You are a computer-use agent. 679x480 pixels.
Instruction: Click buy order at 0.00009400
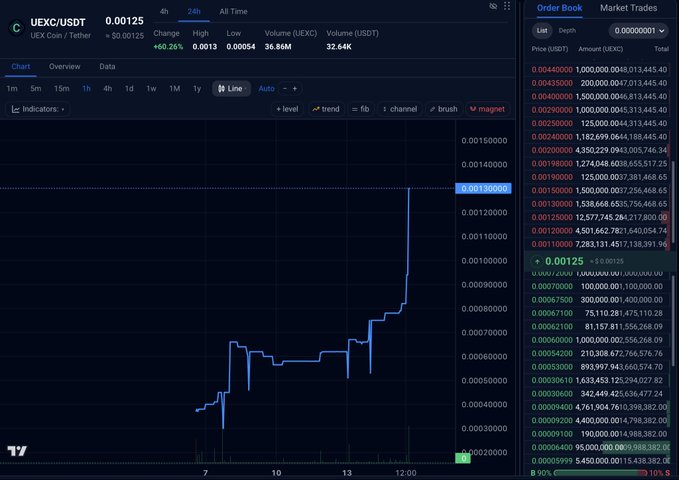point(599,407)
